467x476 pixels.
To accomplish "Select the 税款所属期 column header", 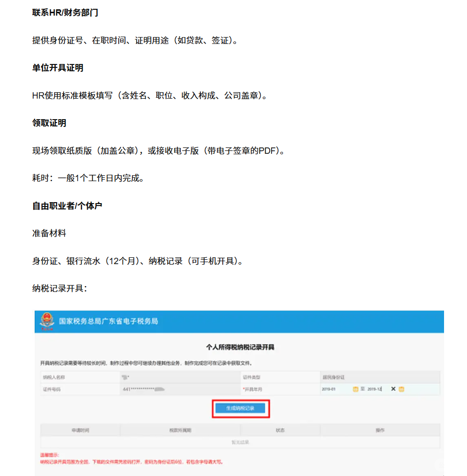I will (180, 430).
